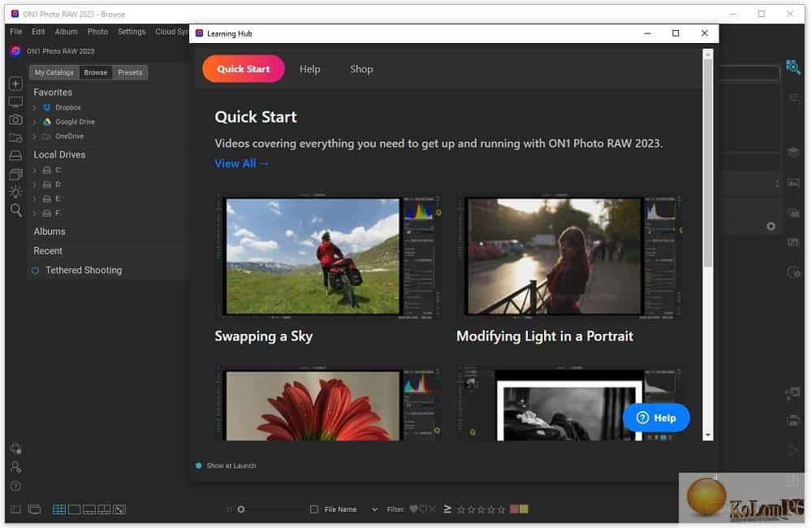Click the gear icon in the right panel

pos(771,227)
